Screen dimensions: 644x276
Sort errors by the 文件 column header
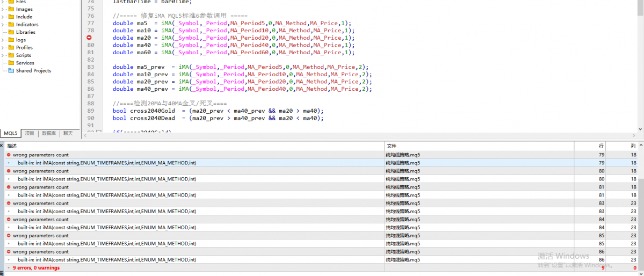point(479,146)
